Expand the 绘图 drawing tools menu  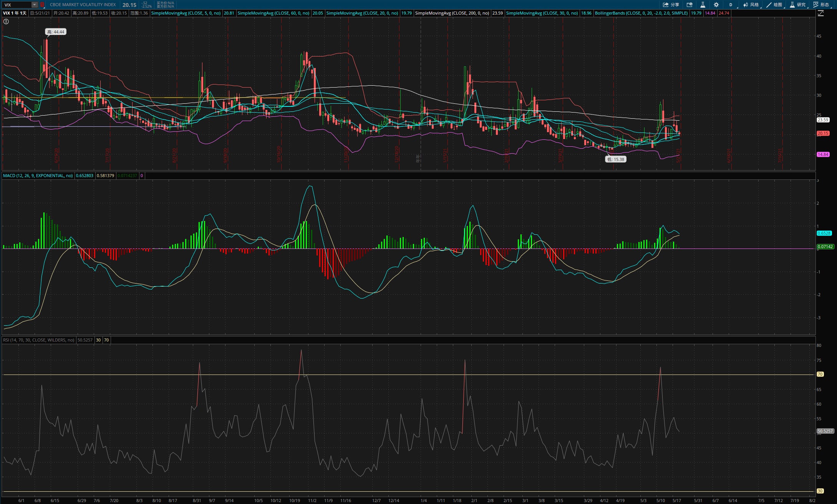(774, 5)
